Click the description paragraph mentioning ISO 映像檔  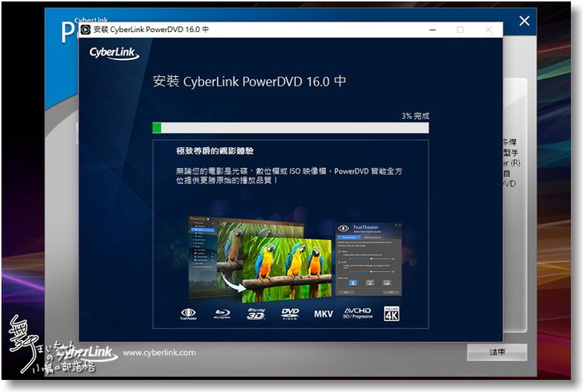pyautogui.click(x=289, y=176)
